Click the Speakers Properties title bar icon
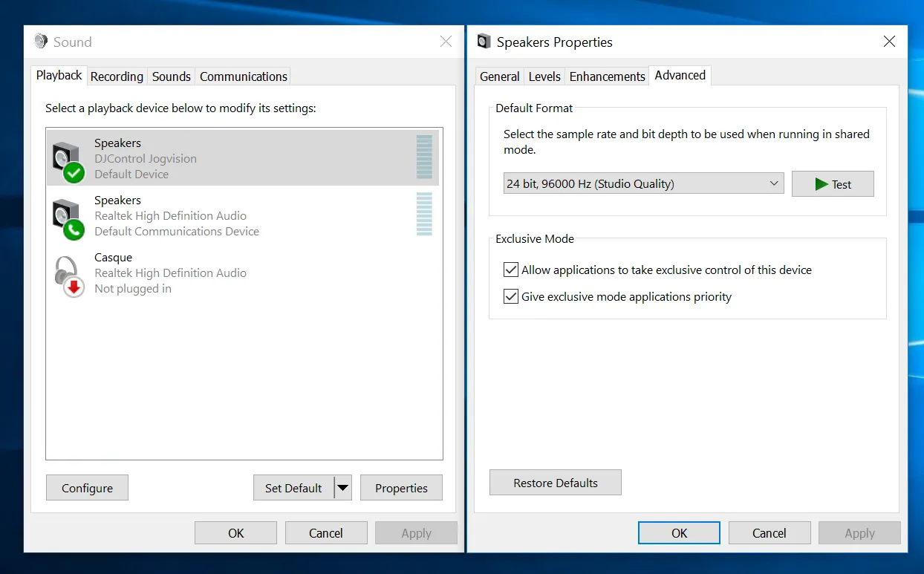This screenshot has width=924, height=574. (484, 42)
